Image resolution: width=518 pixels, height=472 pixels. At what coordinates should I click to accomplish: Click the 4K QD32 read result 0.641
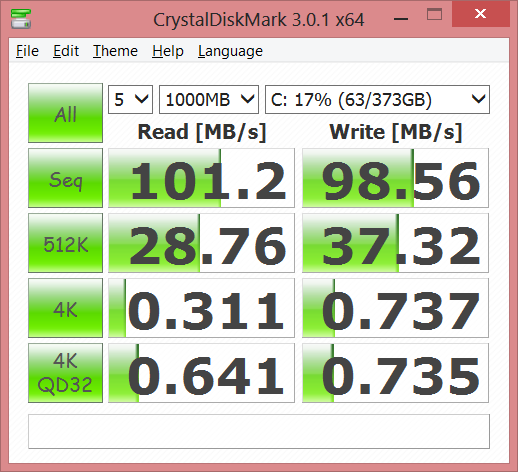click(201, 373)
